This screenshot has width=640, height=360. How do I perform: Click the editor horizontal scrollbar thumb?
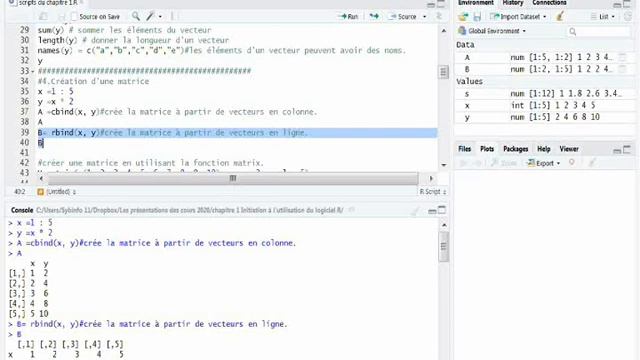tap(233, 178)
